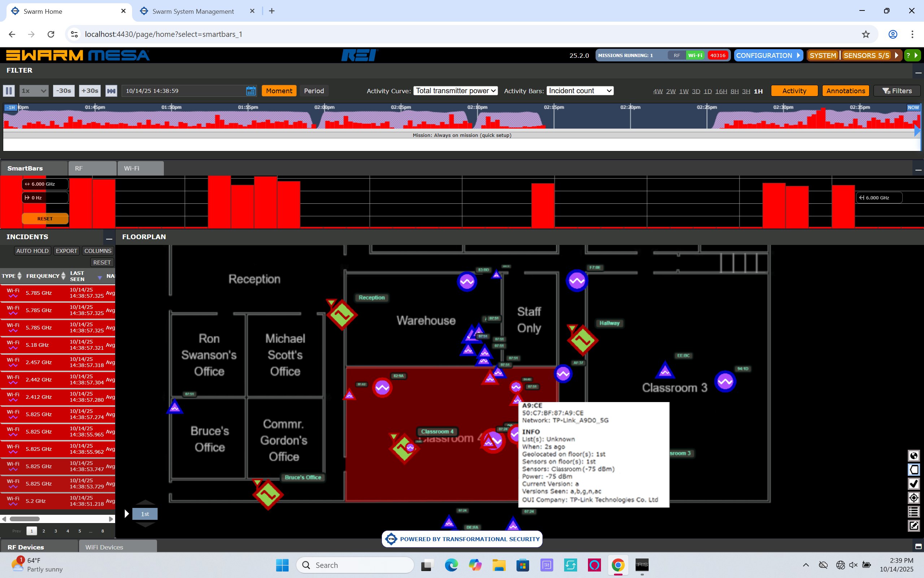Pause timeline playback
Viewport: 924px width, 578px height.
pyautogui.click(x=9, y=91)
